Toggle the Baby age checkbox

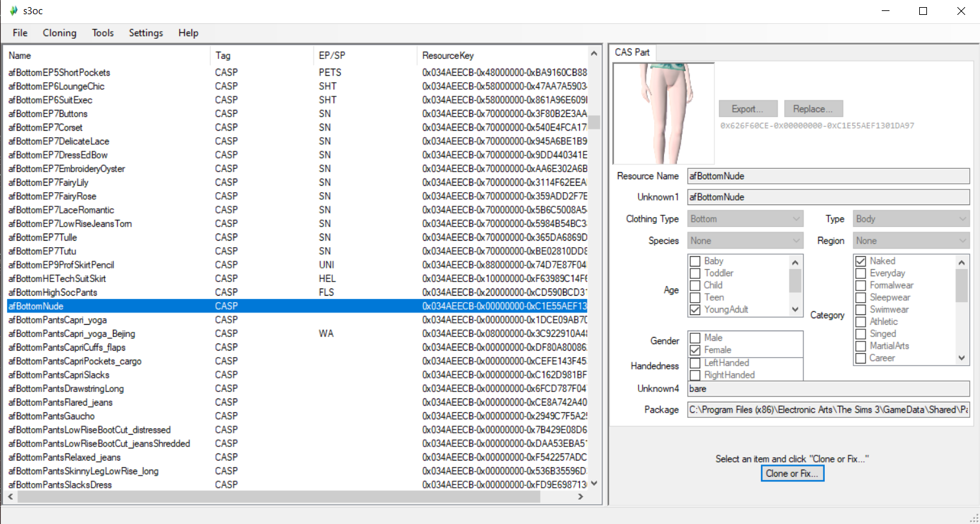696,261
